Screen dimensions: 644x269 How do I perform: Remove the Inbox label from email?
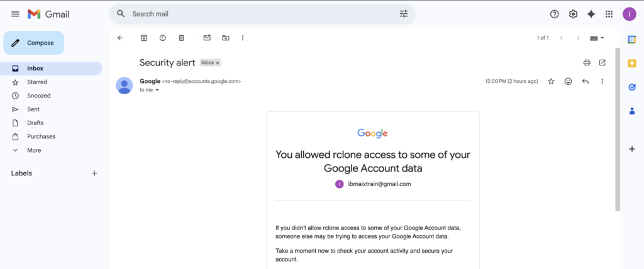tap(218, 63)
